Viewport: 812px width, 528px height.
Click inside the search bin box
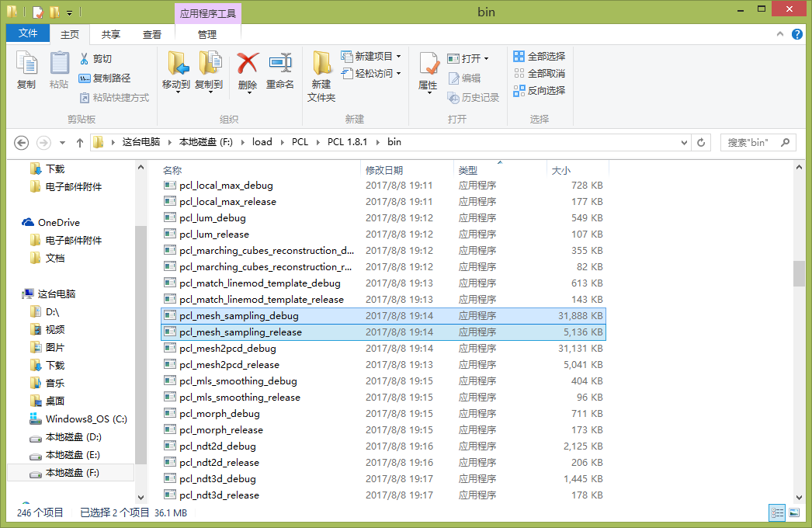[x=749, y=142]
